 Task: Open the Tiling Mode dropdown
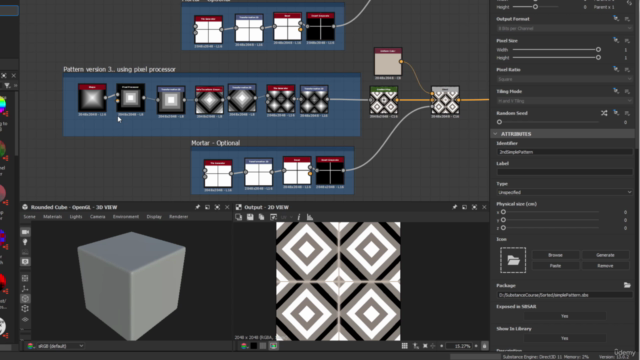tap(564, 101)
